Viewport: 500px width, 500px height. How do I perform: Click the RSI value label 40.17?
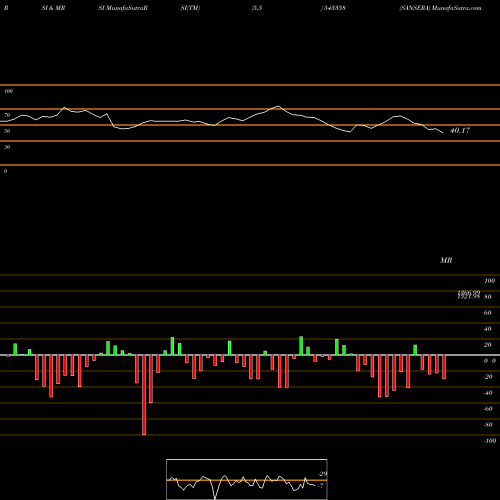[x=460, y=130]
